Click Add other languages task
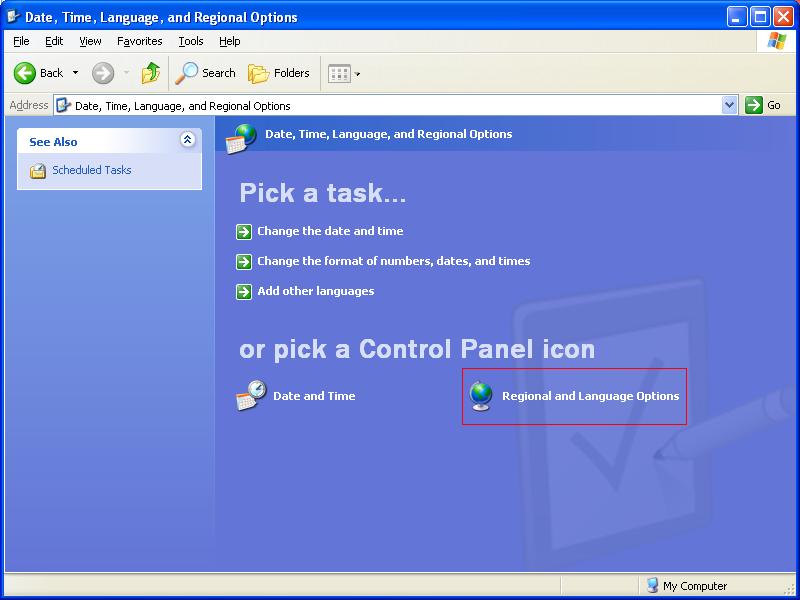Viewport: 800px width, 600px height. [315, 291]
